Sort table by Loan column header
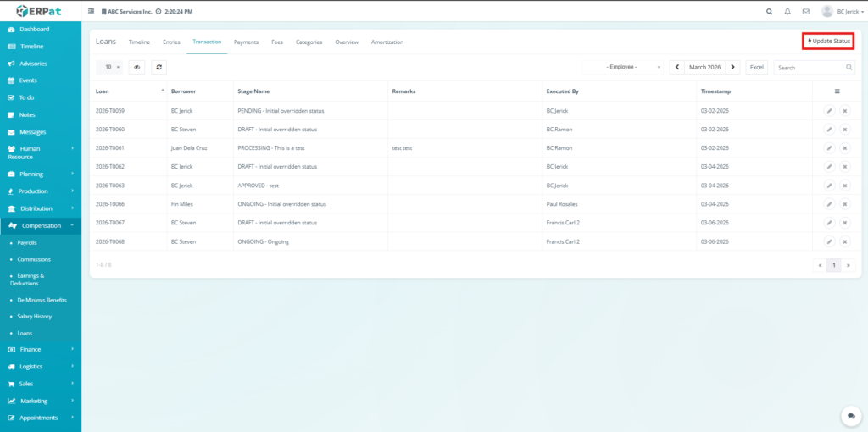This screenshot has width=868, height=432. pos(127,91)
